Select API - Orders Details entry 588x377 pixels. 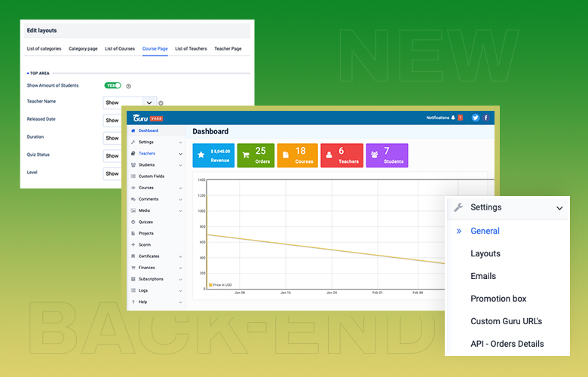507,344
